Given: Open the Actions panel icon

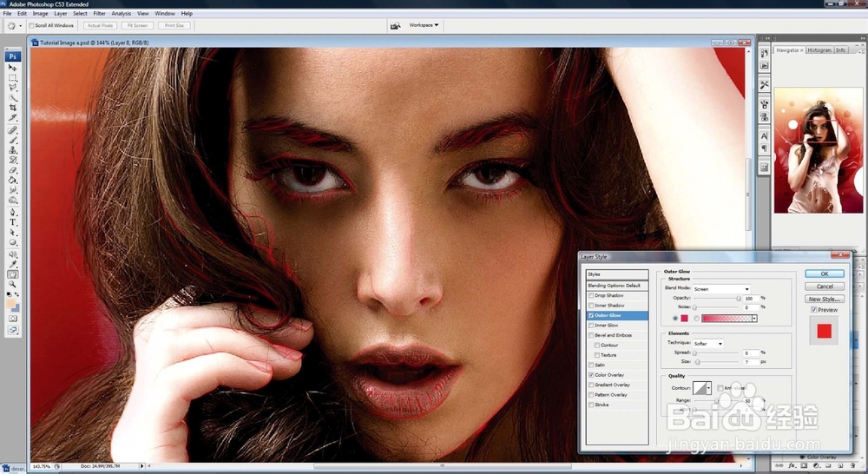Looking at the screenshot, I should click(x=765, y=66).
